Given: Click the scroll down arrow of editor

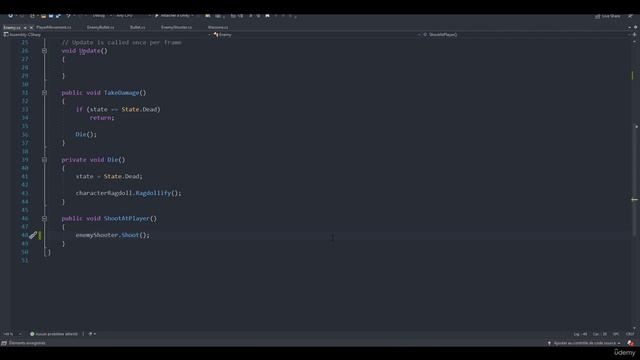Looking at the screenshot, I should (x=635, y=328).
